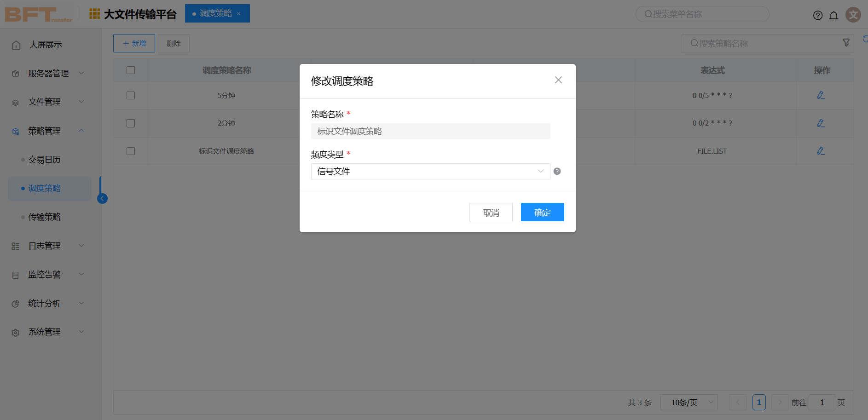Open the filter icon in policy search bar
This screenshot has width=868, height=420.
coord(846,42)
